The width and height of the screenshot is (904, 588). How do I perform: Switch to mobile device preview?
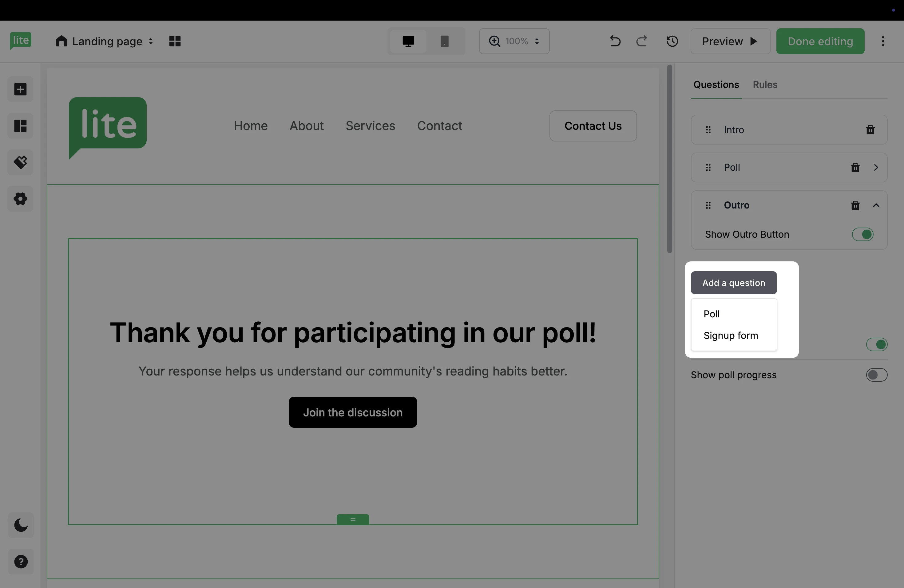pos(444,41)
